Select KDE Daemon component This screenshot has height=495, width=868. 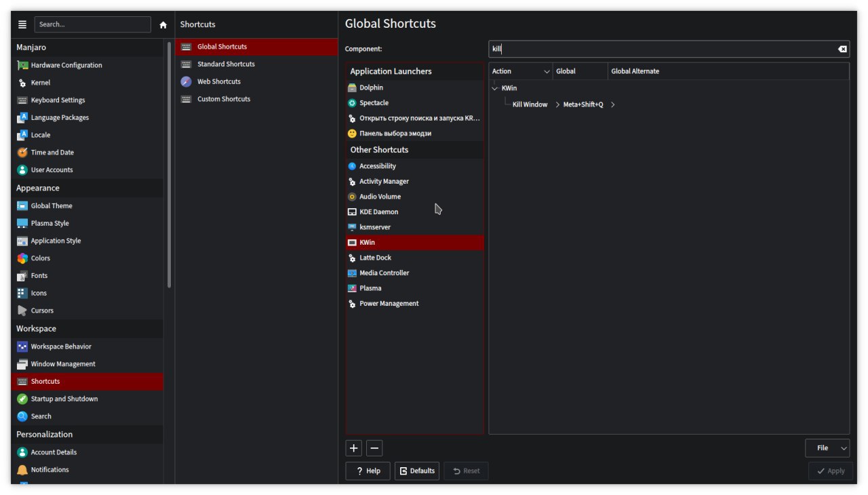414,212
